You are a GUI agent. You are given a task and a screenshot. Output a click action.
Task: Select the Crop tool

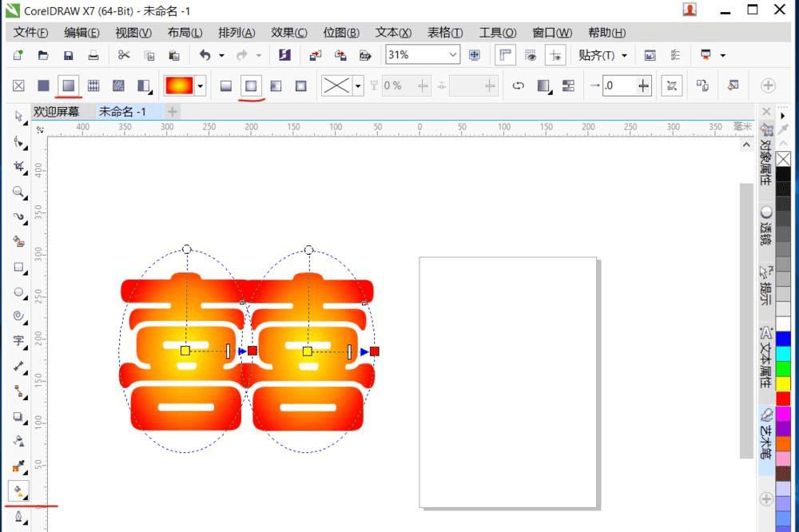click(19, 167)
